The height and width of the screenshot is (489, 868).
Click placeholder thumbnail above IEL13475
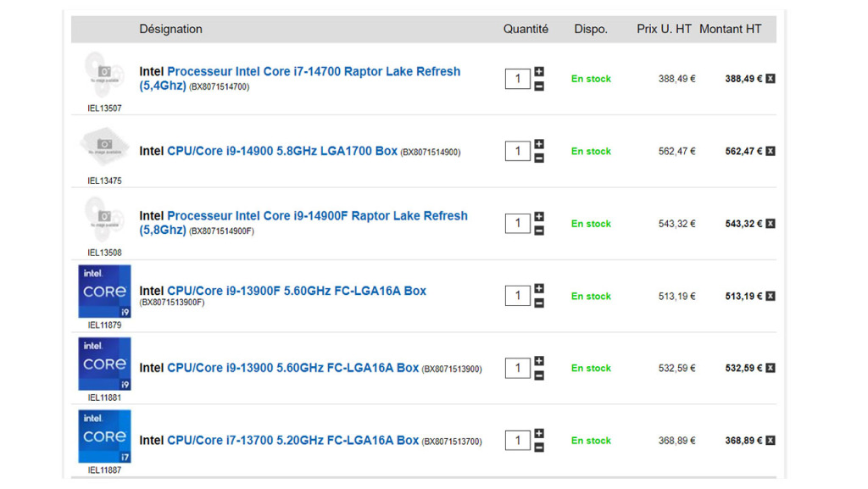pyautogui.click(x=104, y=147)
